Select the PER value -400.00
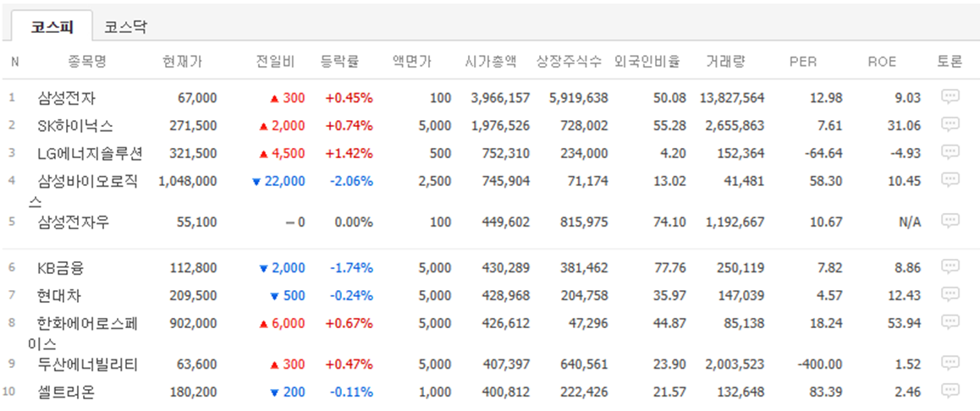Screen dimensions: 980x411 821,364
